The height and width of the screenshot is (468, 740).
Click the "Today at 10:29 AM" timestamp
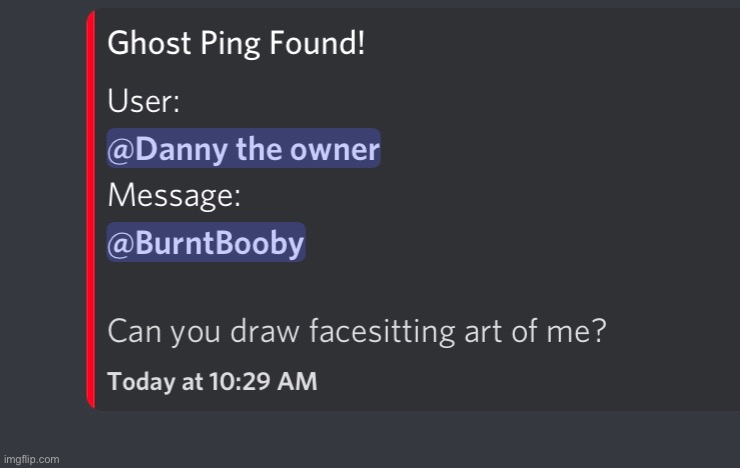[x=212, y=381]
